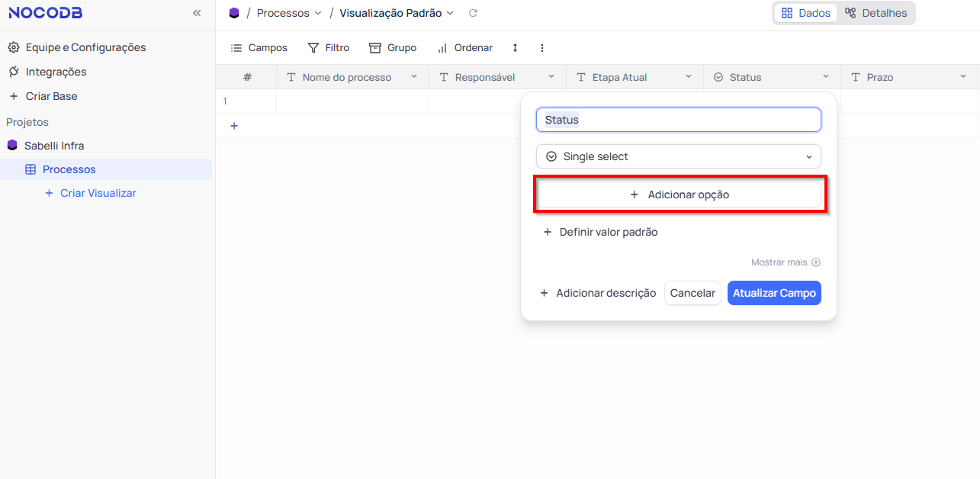Click the Status field name input

pos(678,119)
